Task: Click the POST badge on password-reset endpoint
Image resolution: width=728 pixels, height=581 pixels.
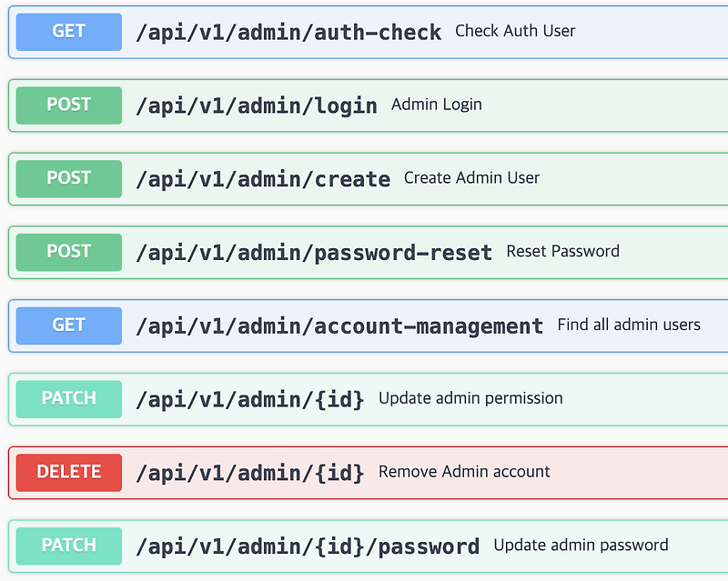Action: pos(68,252)
